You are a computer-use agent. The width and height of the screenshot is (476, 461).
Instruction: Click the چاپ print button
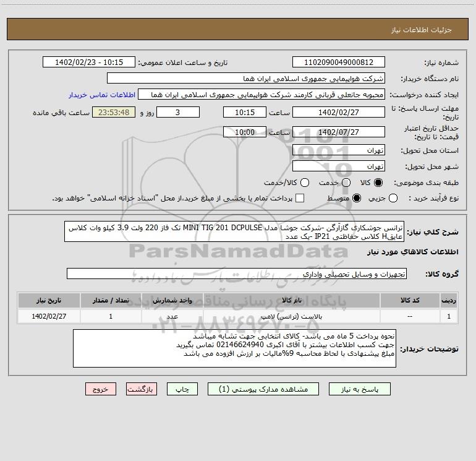[x=182, y=389]
